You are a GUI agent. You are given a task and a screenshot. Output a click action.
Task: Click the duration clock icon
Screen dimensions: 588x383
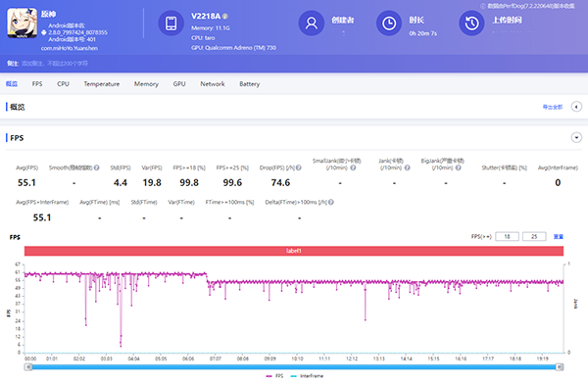point(389,24)
